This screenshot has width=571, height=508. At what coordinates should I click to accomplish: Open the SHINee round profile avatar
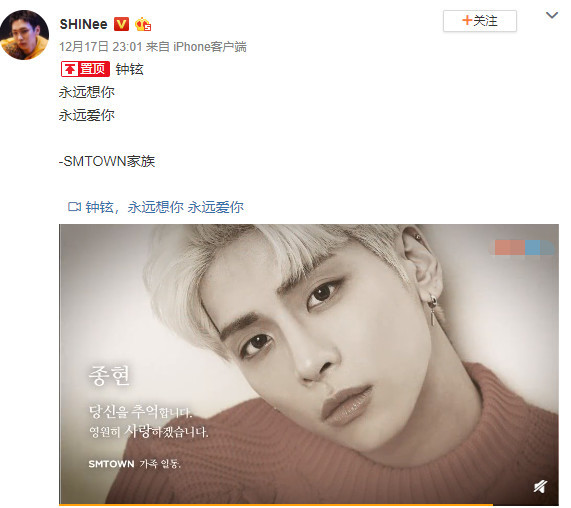pos(24,35)
